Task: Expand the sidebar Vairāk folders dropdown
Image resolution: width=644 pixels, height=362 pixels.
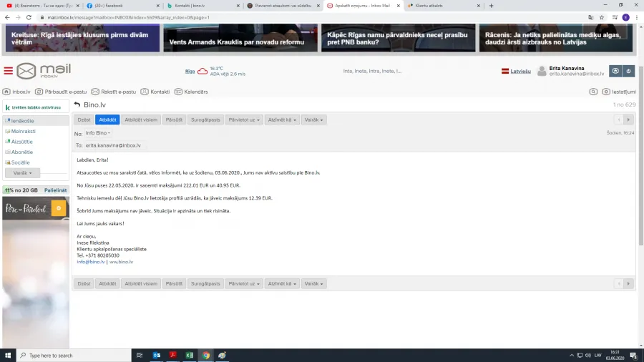Action: (22, 173)
